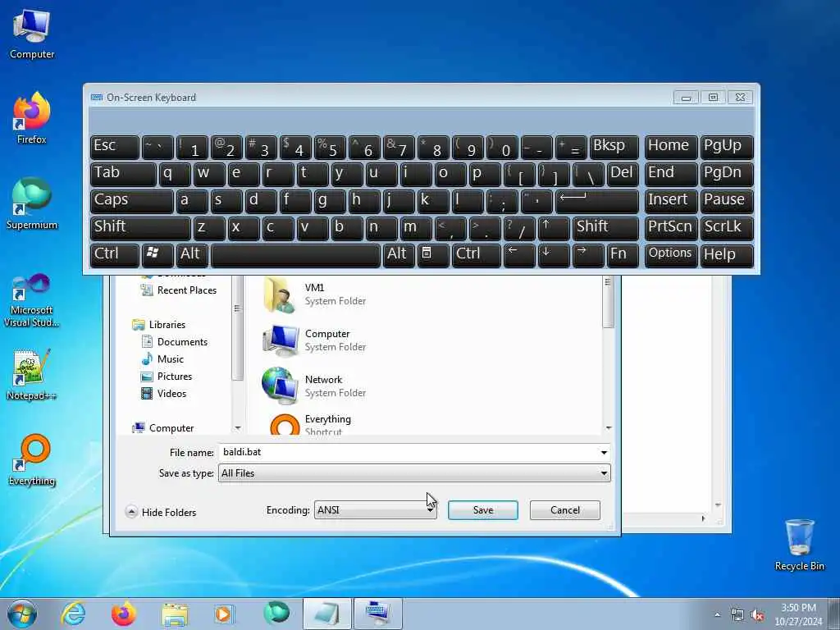The width and height of the screenshot is (840, 630).
Task: Click the network tray icon
Action: tap(737, 615)
